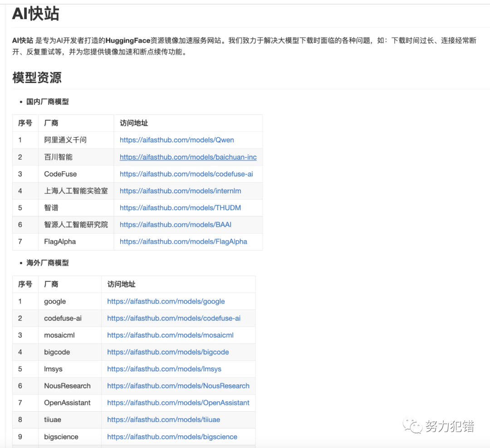This screenshot has height=448, width=490.
Task: Open the THUDM models link
Action: (180, 207)
